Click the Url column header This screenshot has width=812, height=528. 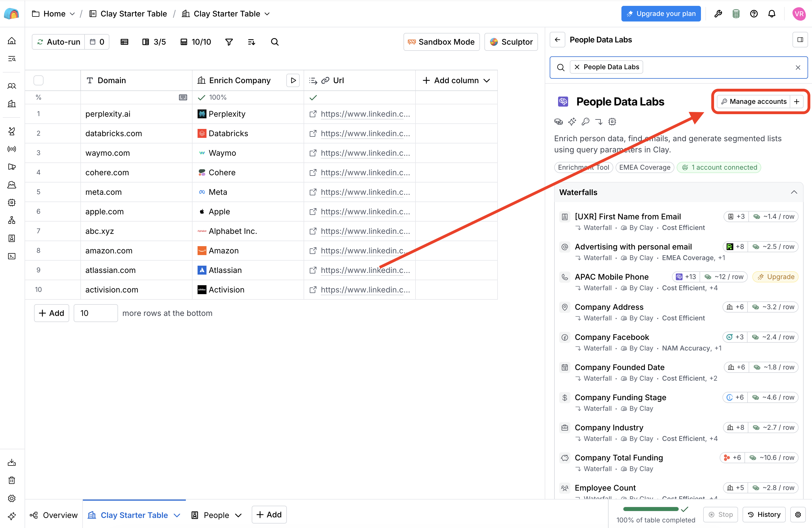coord(360,81)
